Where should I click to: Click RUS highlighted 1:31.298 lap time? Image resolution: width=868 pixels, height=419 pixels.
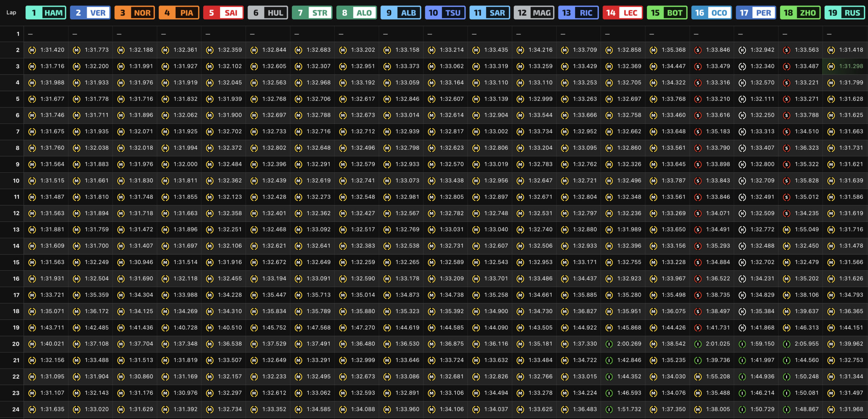(851, 66)
